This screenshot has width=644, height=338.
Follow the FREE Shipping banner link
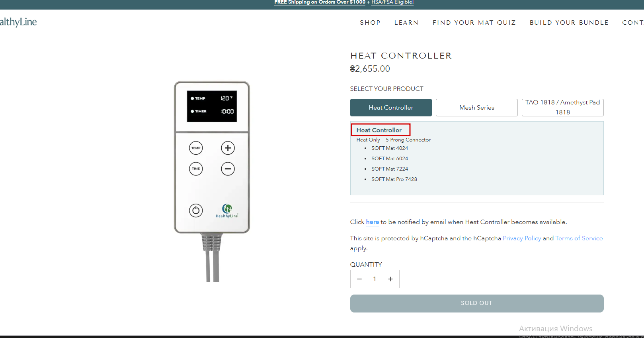(x=320, y=2)
